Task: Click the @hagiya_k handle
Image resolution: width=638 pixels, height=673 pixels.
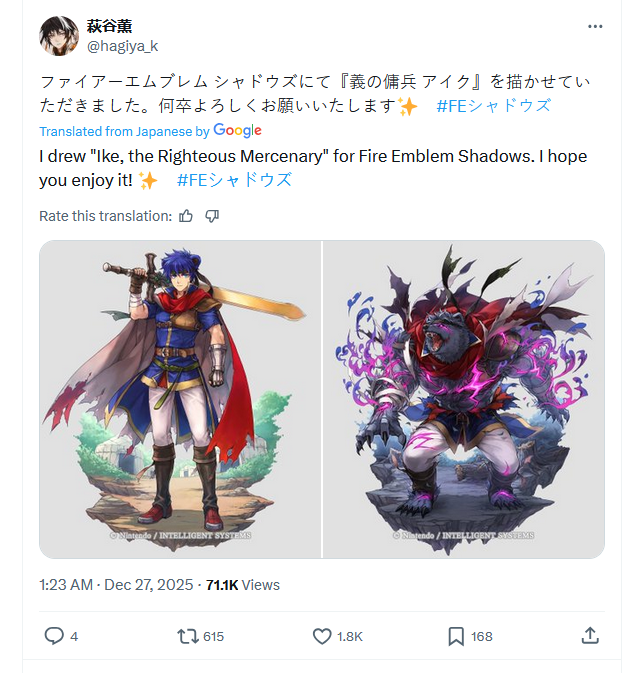Action: (122, 46)
